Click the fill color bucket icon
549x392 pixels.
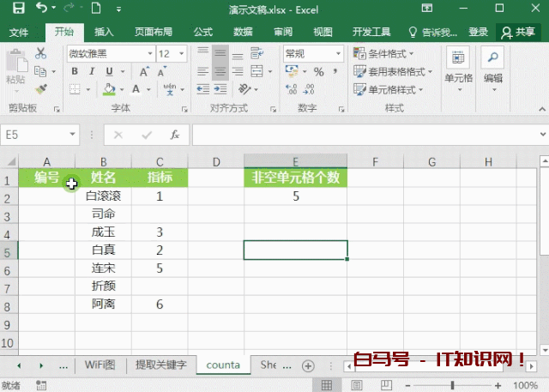pyautogui.click(x=109, y=88)
